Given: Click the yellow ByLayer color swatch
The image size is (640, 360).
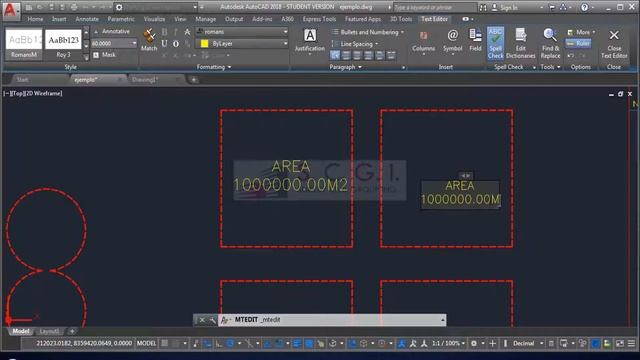Looking at the screenshot, I should tap(204, 43).
